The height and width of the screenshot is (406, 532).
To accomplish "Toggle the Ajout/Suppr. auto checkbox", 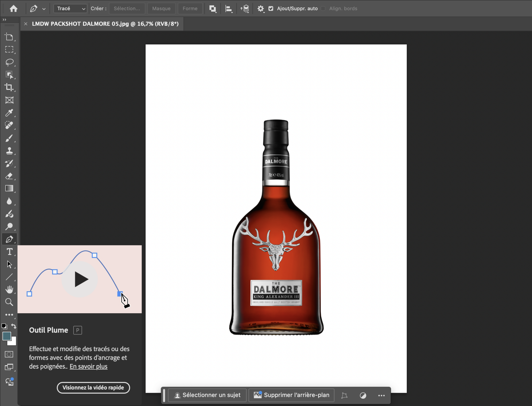I will pos(271,9).
